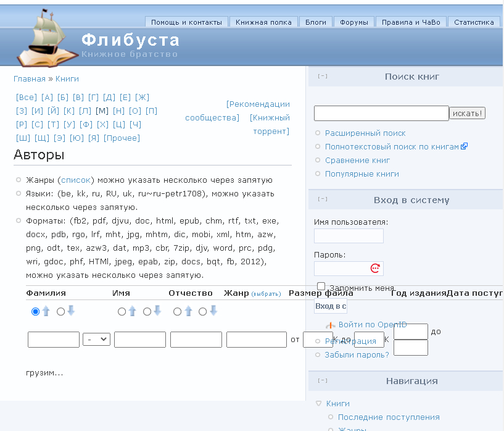Click descending arrow icon under Имя
Screen dimensions: 504x431
[157, 311]
